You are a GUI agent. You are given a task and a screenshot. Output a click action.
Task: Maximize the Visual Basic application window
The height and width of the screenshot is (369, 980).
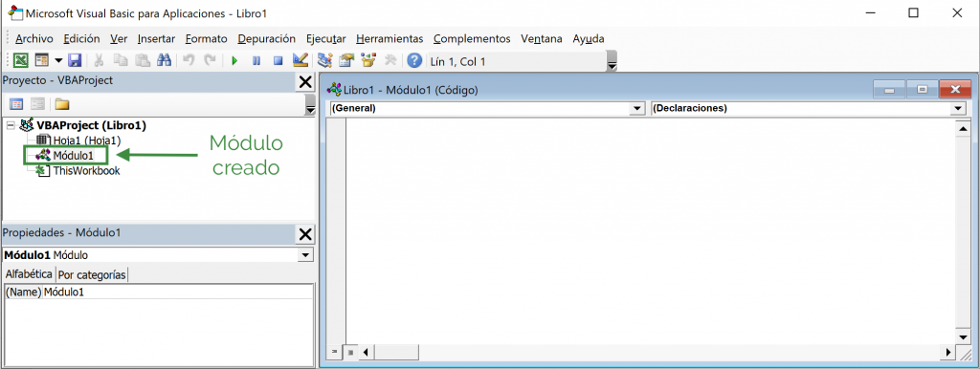click(913, 12)
